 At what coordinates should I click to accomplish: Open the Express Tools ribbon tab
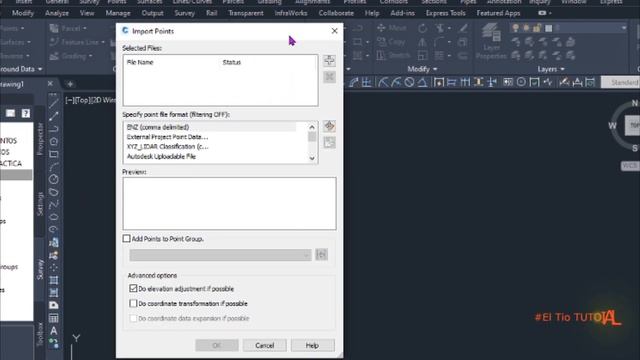[445, 13]
